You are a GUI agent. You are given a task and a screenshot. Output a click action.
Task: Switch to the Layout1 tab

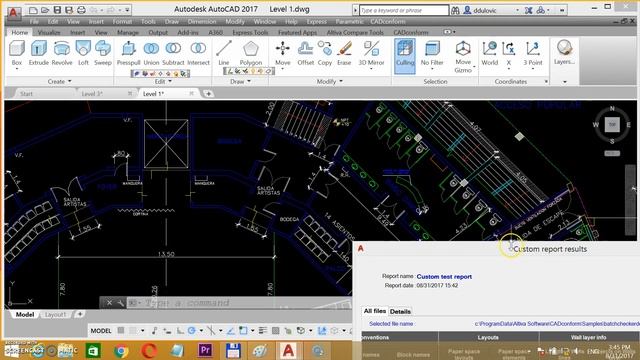[55, 314]
